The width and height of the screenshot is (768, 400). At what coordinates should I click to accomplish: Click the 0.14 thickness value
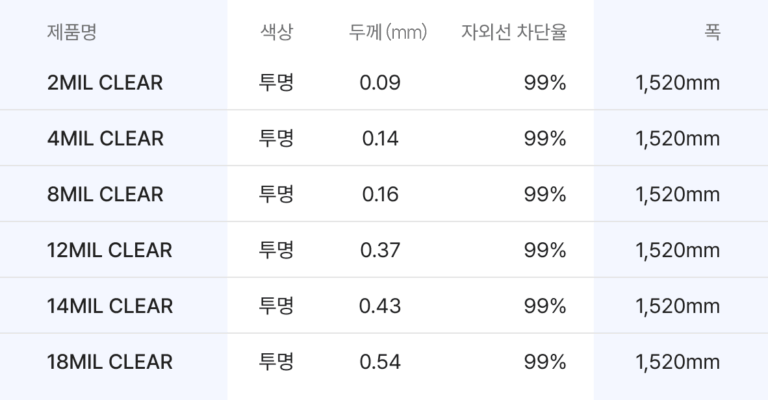[380, 138]
